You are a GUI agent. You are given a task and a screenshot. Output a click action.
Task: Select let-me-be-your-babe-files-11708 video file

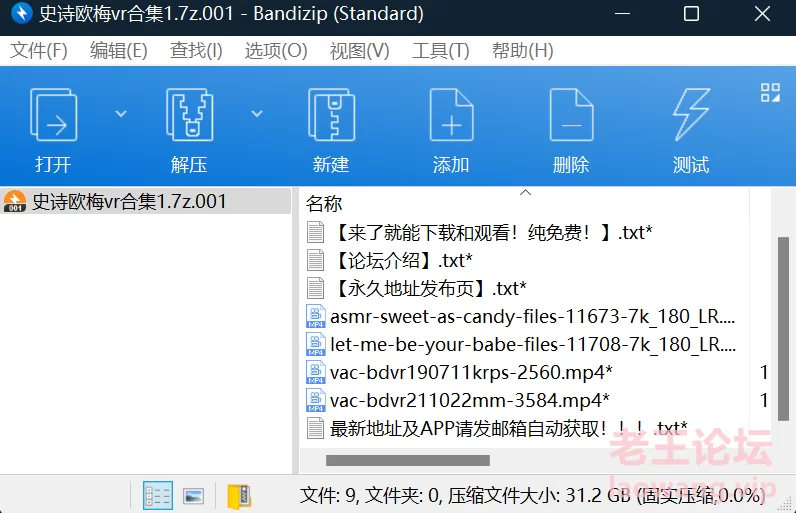[x=533, y=345]
